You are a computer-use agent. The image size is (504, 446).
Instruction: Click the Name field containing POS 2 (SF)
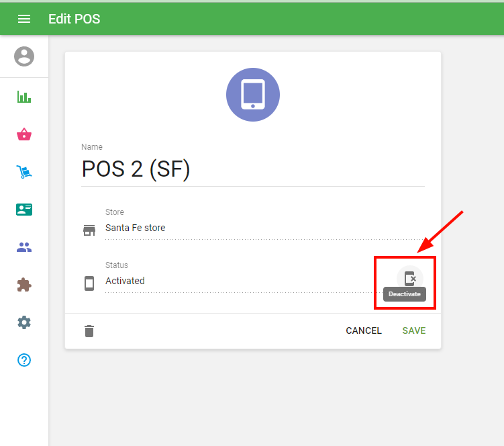coord(252,169)
